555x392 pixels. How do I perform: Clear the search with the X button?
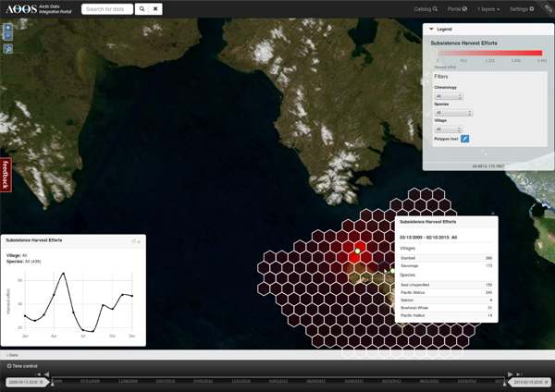tap(155, 9)
